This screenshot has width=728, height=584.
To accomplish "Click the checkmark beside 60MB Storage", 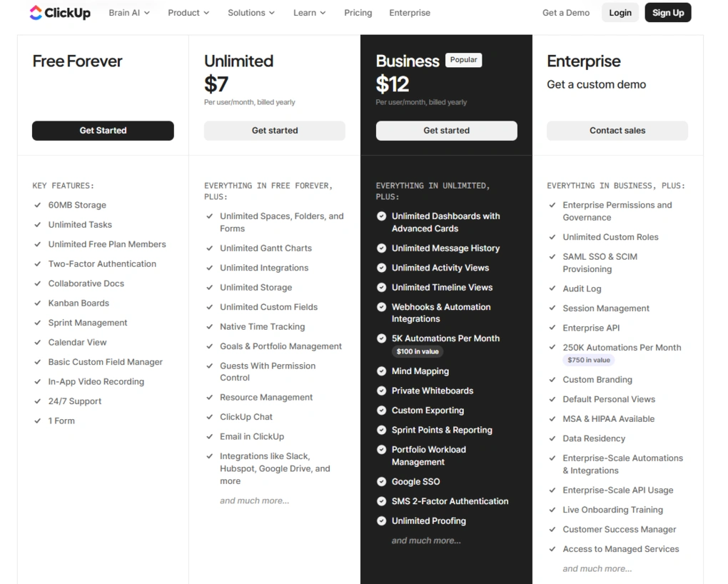I will [x=38, y=205].
